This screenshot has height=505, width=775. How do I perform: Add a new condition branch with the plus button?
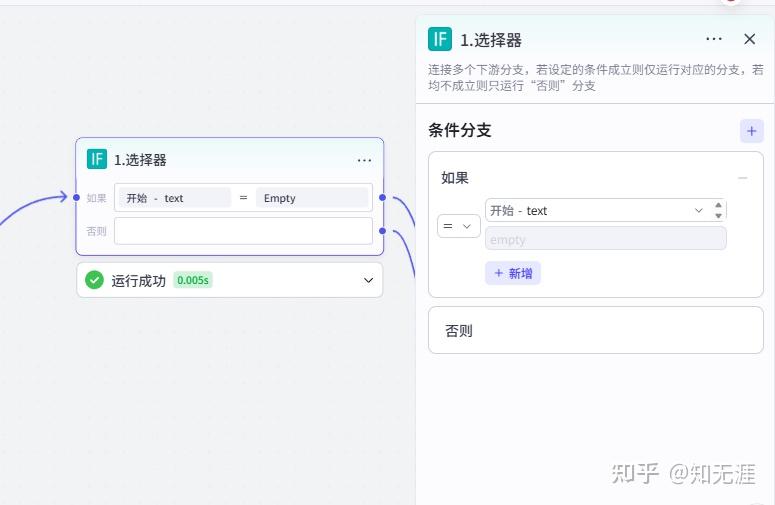(x=751, y=131)
